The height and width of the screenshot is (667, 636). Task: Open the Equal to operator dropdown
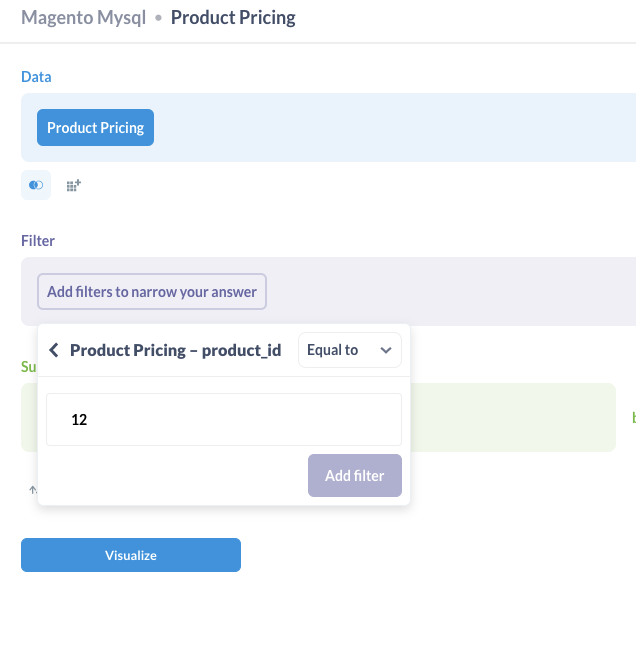[x=349, y=350]
